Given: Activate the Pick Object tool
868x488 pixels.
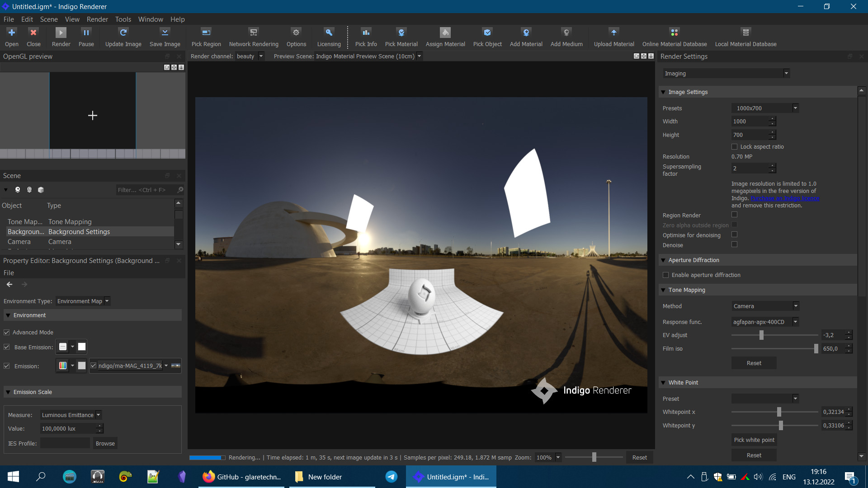Looking at the screenshot, I should (487, 33).
